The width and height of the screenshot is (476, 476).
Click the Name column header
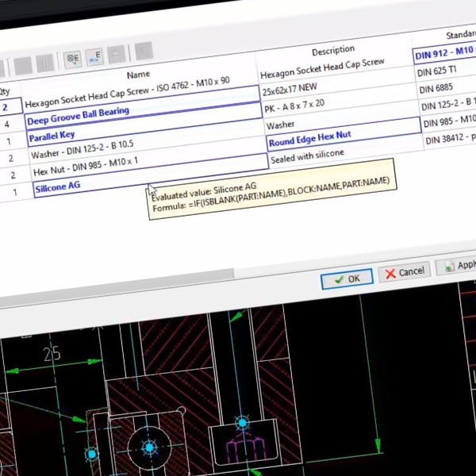click(x=138, y=75)
